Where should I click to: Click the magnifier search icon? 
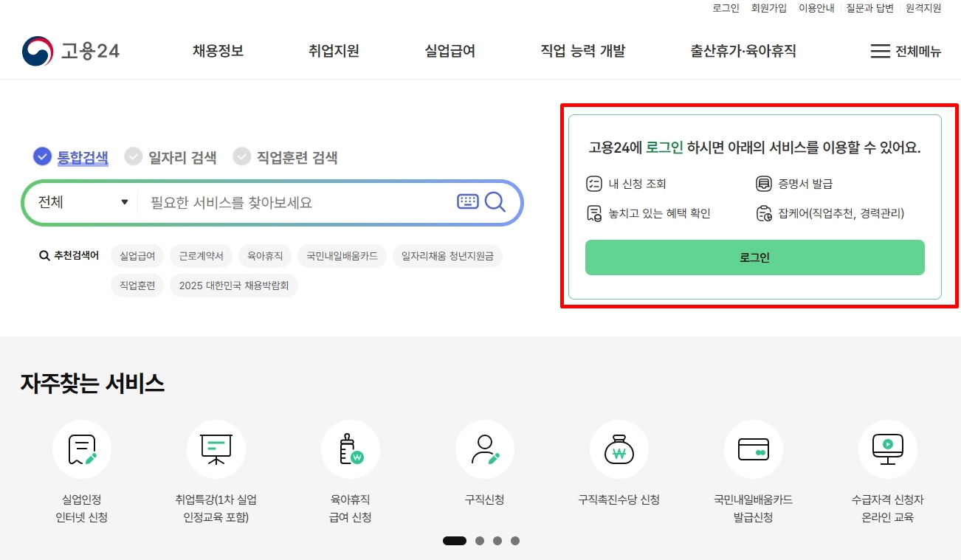tap(495, 201)
